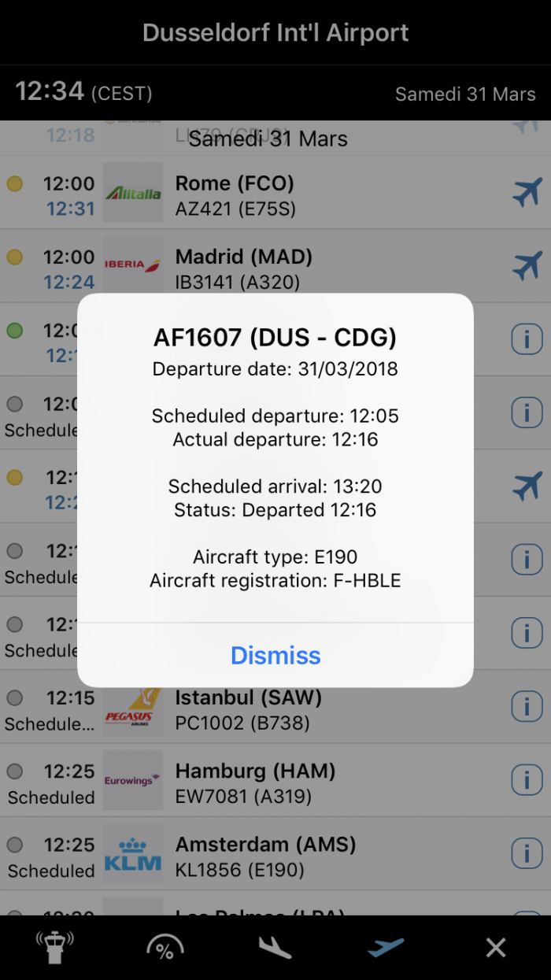Tap the Dusseldorf Int'l Airport title

click(x=275, y=33)
